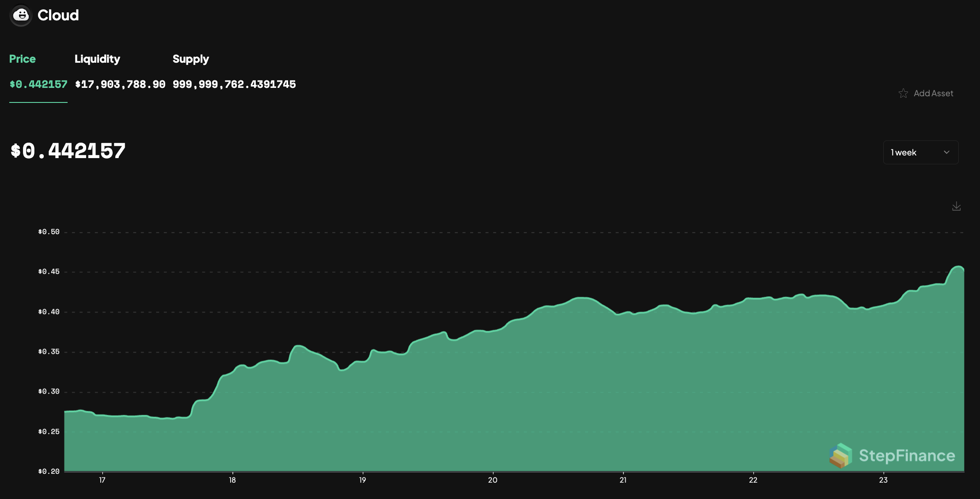The image size is (980, 499).
Task: Click the large $0.442157 price display
Action: 67,151
